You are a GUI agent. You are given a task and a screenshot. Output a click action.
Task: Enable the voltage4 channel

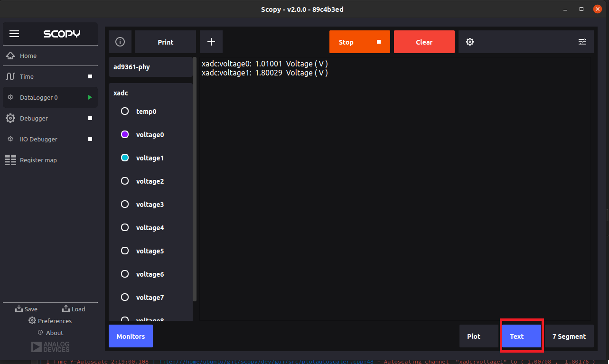tap(125, 227)
